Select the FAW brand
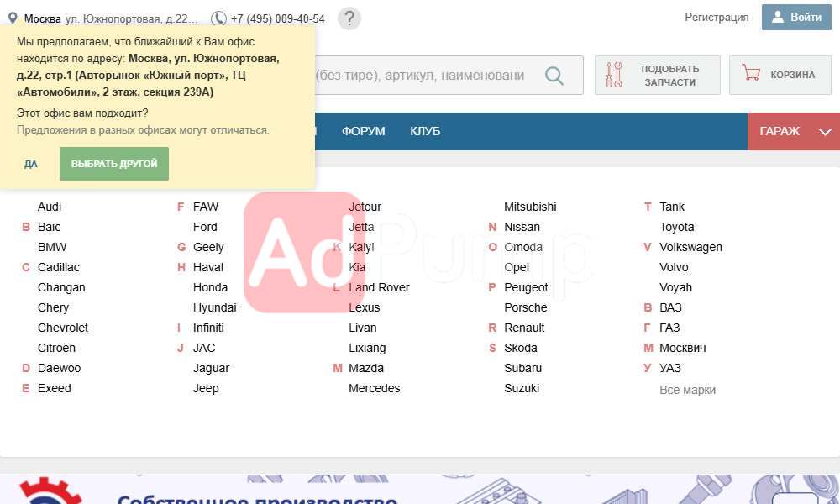This screenshot has width=840, height=504. coord(206,207)
